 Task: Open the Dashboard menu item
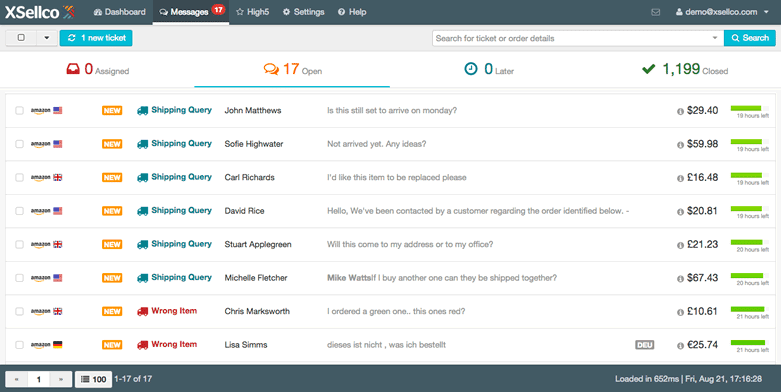[x=120, y=12]
